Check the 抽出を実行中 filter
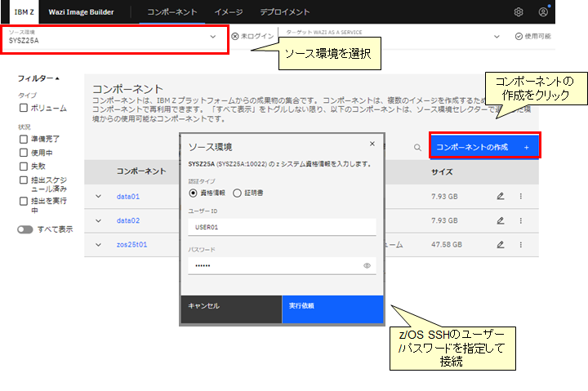This screenshot has height=391, width=588. (x=24, y=202)
